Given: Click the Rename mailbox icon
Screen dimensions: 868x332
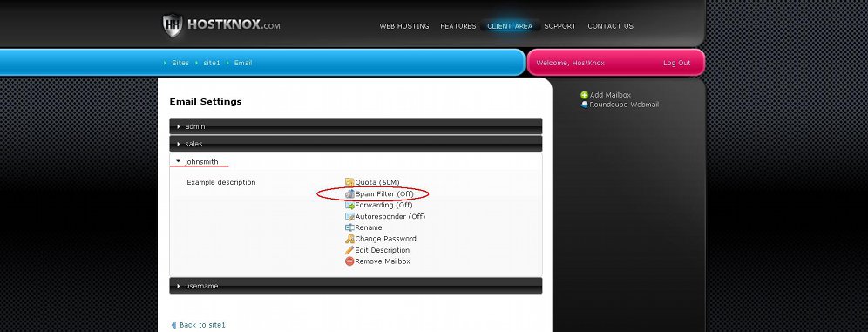Looking at the screenshot, I should click(x=349, y=227).
